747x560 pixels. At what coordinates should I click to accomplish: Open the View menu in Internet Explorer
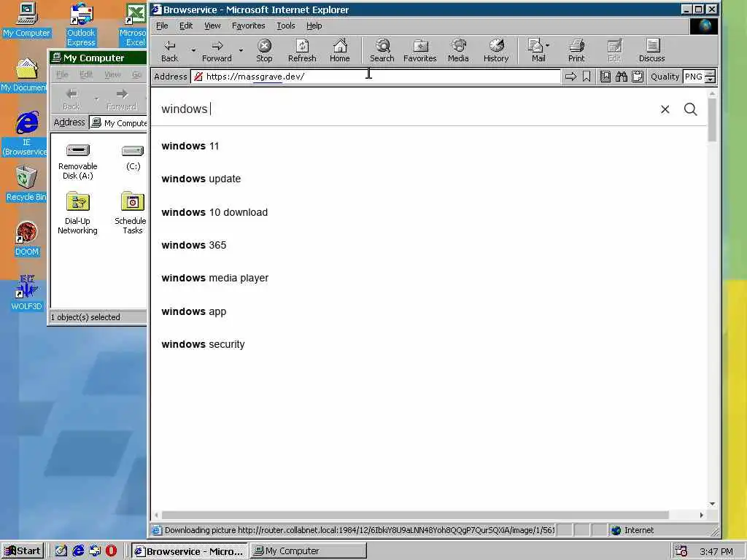212,26
